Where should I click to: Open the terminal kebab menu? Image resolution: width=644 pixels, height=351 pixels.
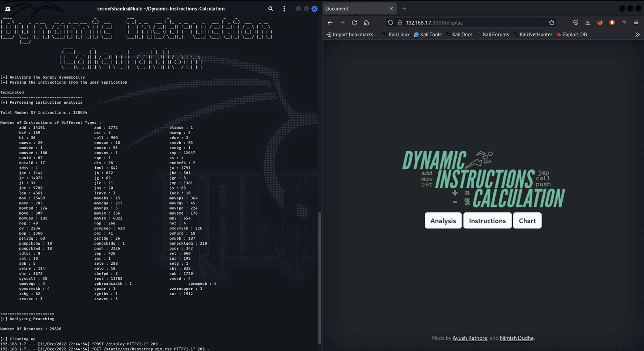(284, 8)
